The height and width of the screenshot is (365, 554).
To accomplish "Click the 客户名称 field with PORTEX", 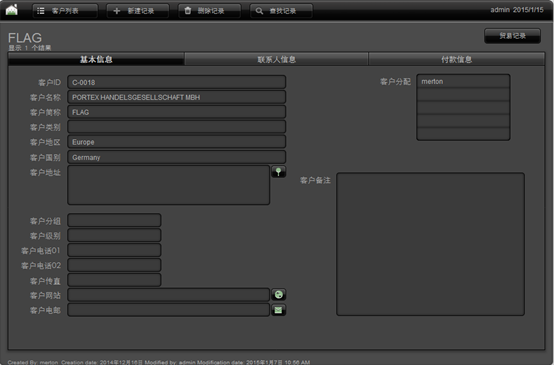I will (177, 97).
